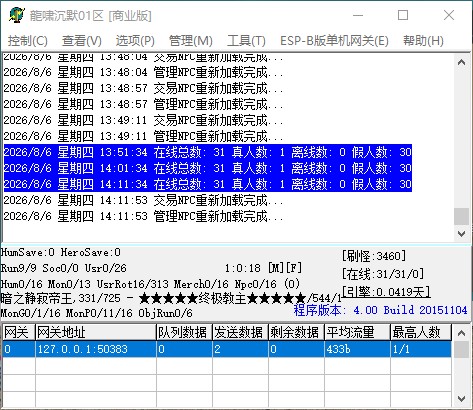Select log line 14:01:34 在线总数

point(208,168)
